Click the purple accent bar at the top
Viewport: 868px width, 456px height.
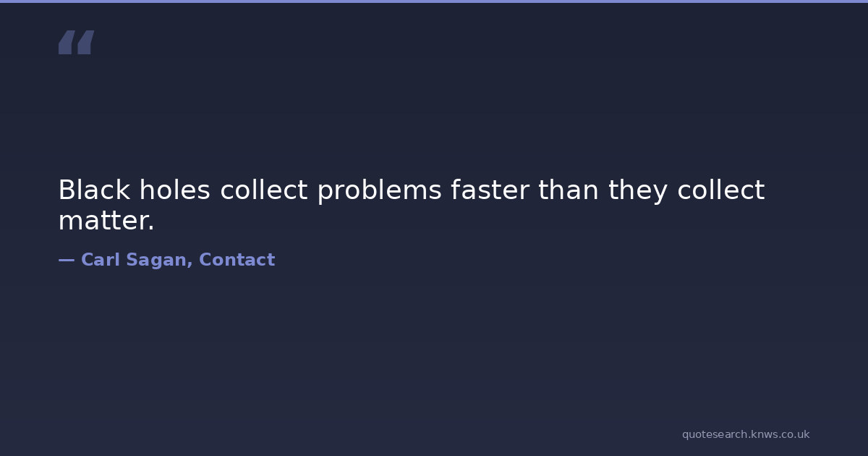(x=434, y=1)
